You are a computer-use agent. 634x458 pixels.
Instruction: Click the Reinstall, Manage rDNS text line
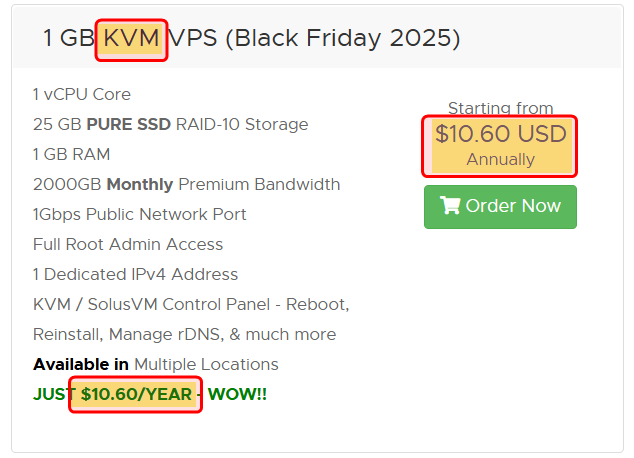(x=184, y=334)
